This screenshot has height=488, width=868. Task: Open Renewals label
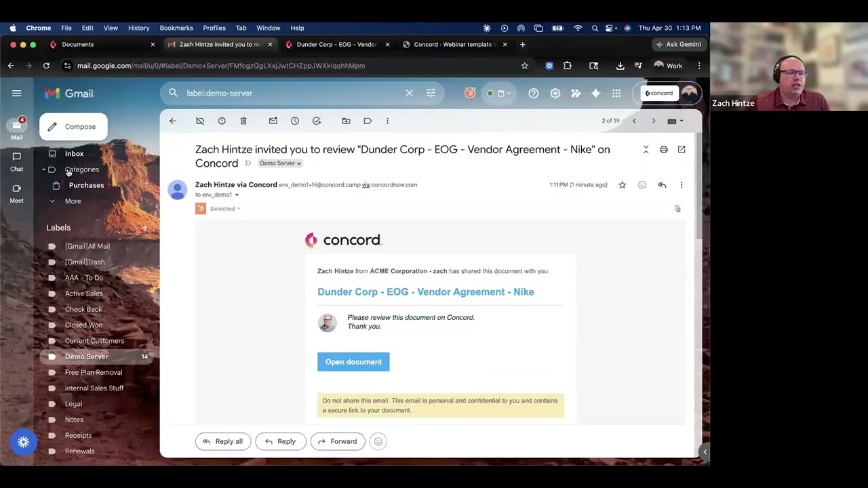[79, 451]
